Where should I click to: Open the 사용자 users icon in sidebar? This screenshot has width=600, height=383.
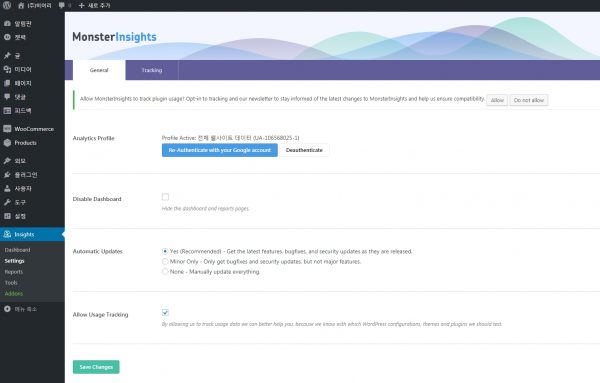(x=7, y=188)
